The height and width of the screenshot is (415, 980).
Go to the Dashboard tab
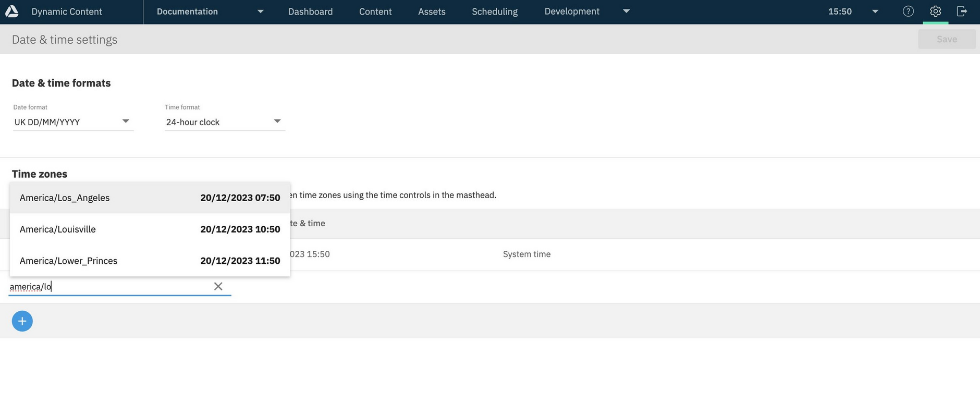pyautogui.click(x=310, y=11)
